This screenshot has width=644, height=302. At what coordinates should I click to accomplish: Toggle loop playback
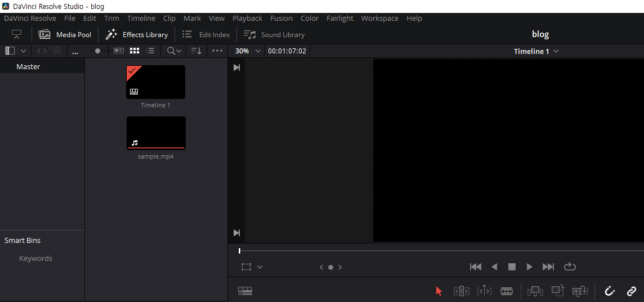click(x=570, y=267)
